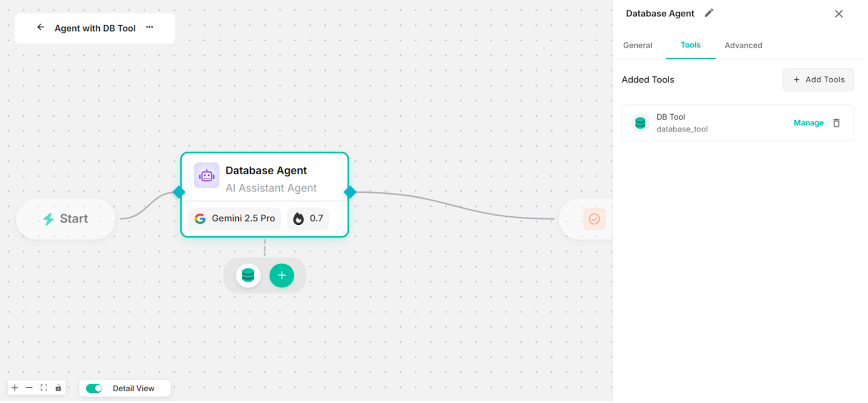Fit canvas to view icon

click(x=44, y=388)
